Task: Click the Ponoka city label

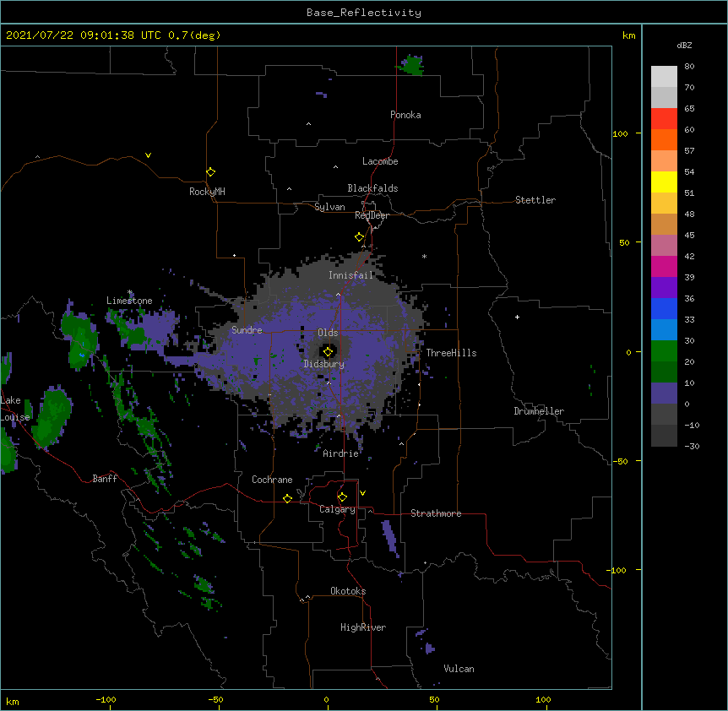Action: 405,115
